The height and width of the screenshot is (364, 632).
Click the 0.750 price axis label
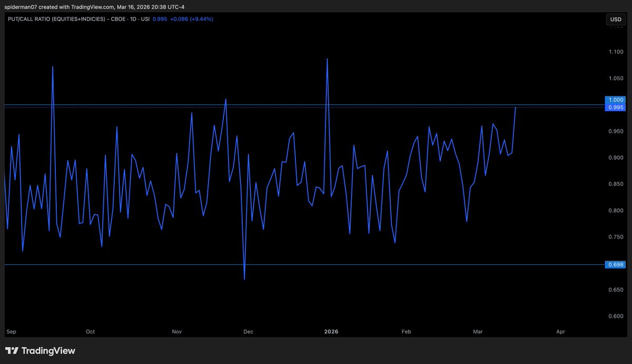pyautogui.click(x=616, y=237)
